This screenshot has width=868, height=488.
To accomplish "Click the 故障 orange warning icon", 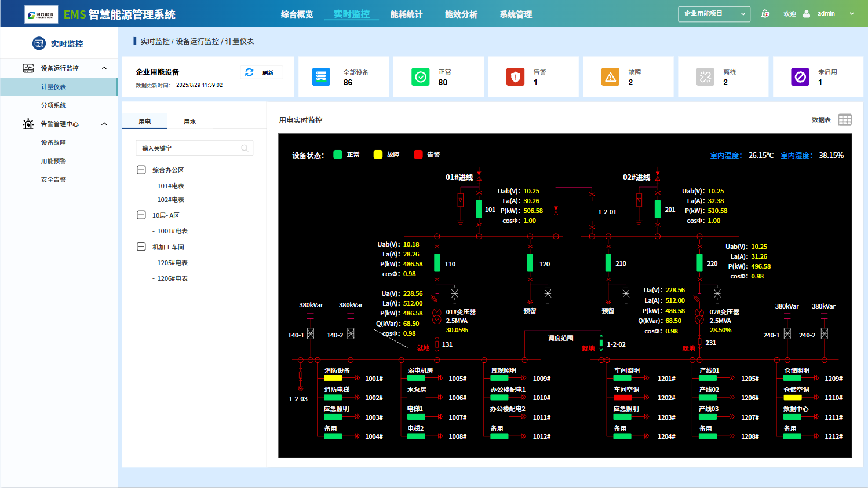I will 610,77.
